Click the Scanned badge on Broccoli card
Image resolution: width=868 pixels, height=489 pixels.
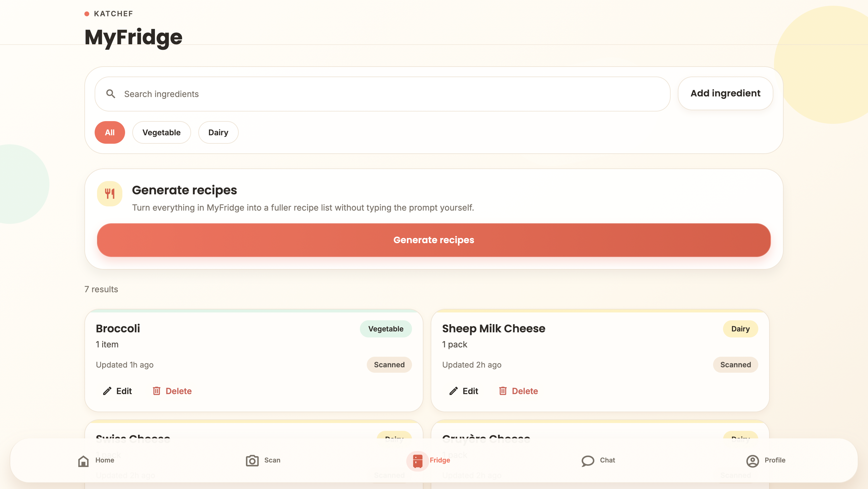click(x=389, y=365)
